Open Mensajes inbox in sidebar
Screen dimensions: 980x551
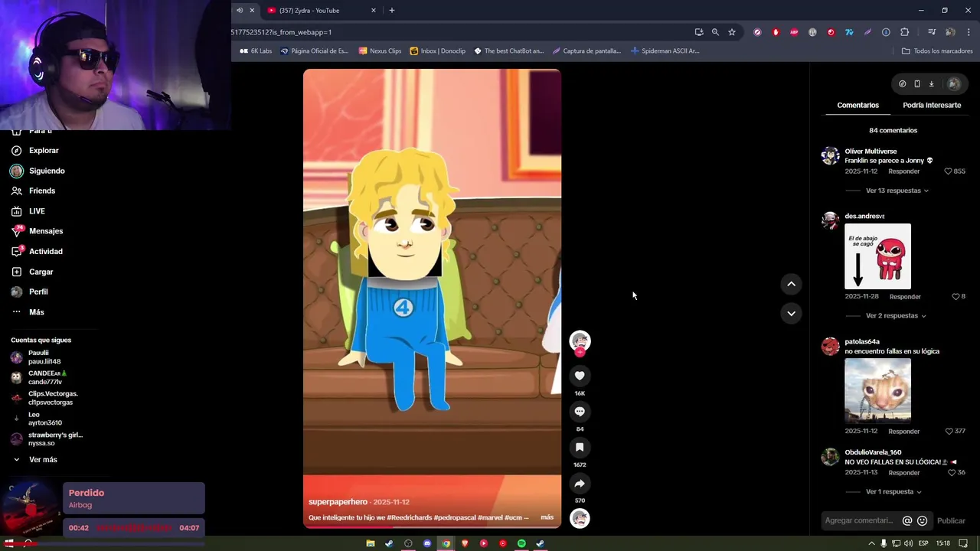click(37, 231)
